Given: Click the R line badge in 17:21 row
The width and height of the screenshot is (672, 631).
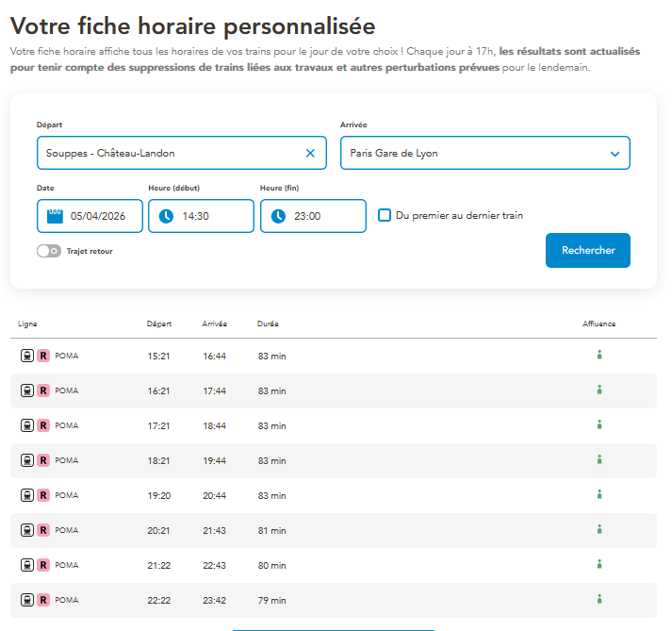Looking at the screenshot, I should point(43,425).
